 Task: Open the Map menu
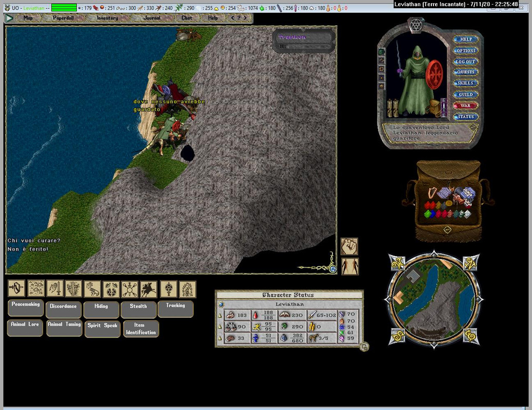(x=28, y=18)
